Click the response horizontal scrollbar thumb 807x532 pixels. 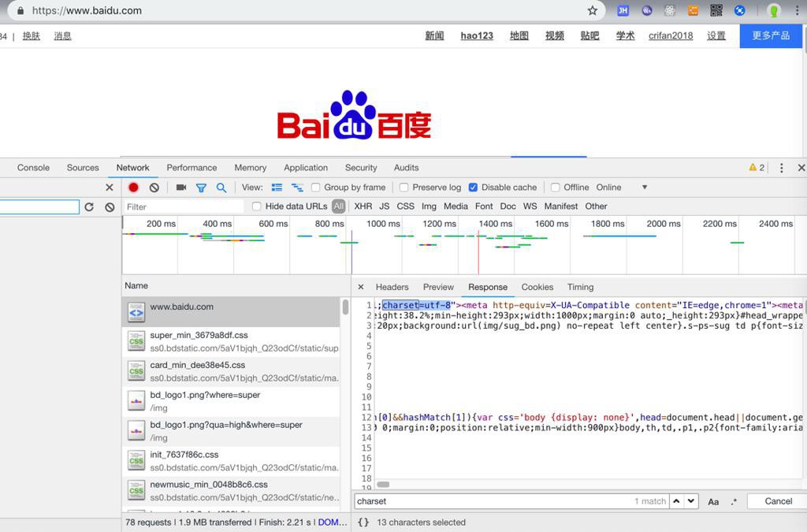click(384, 484)
